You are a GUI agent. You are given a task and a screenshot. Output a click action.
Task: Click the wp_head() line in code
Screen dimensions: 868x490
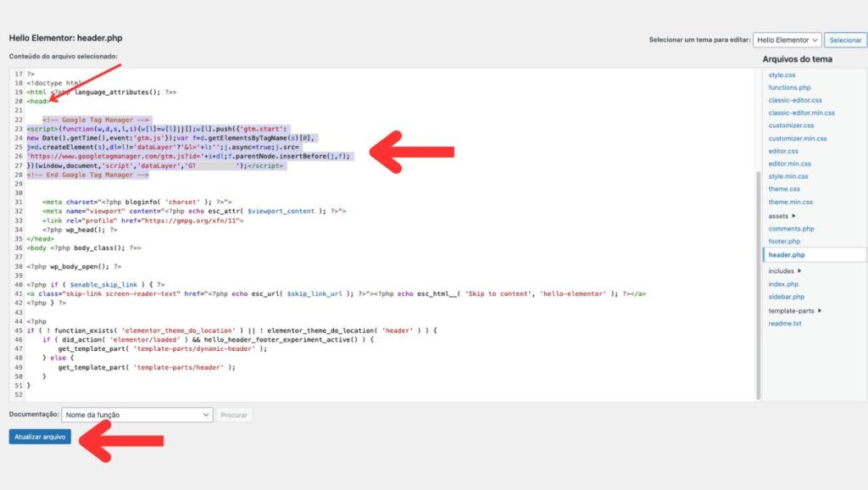pyautogui.click(x=80, y=230)
